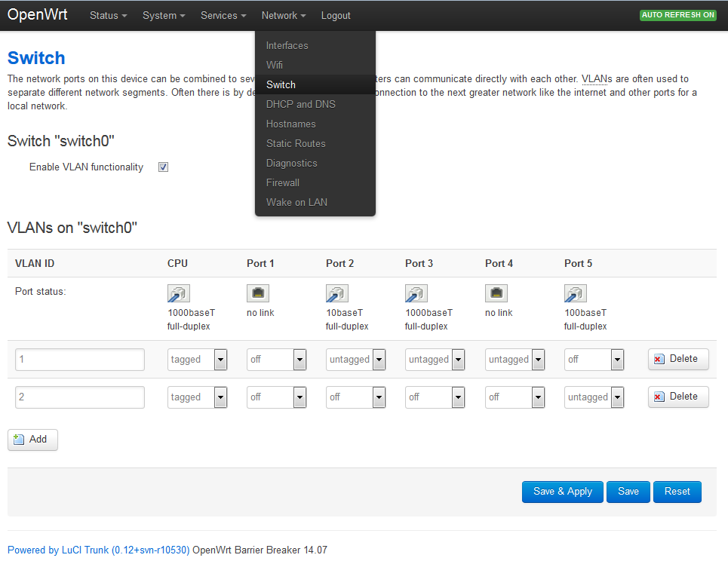Open Port 1 dropdown for VLAN 1
The height and width of the screenshot is (564, 728).
277,360
